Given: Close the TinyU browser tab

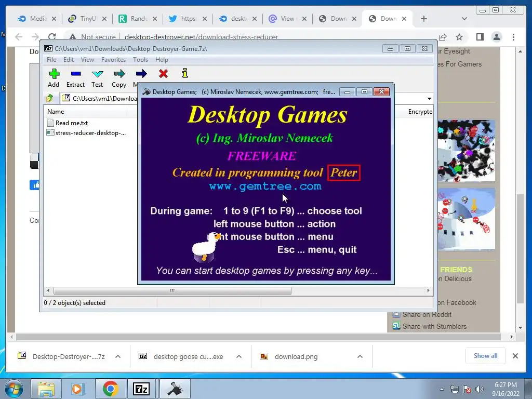Looking at the screenshot, I should 104,19.
